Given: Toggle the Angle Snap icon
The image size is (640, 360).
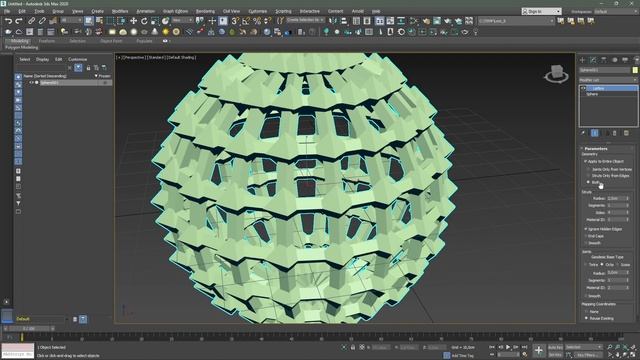Looking at the screenshot, I should tap(246, 21).
